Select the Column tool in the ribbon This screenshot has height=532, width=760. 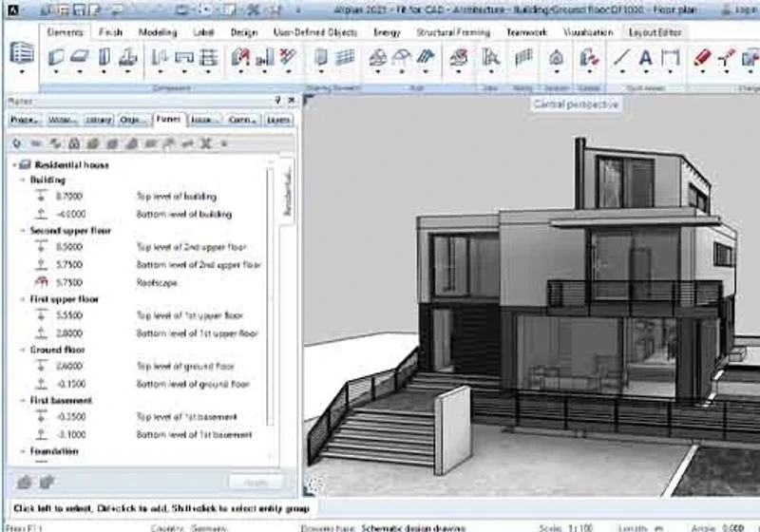[104, 57]
